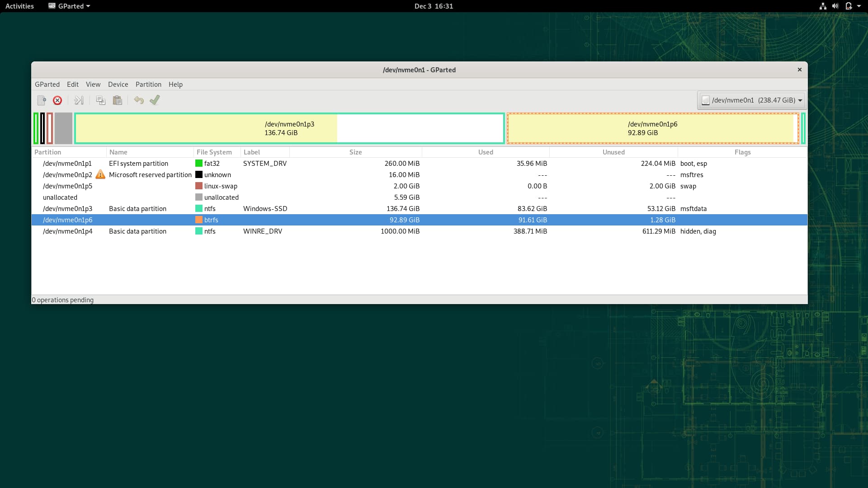
Task: Expand the system status menu arrow
Action: (x=859, y=6)
